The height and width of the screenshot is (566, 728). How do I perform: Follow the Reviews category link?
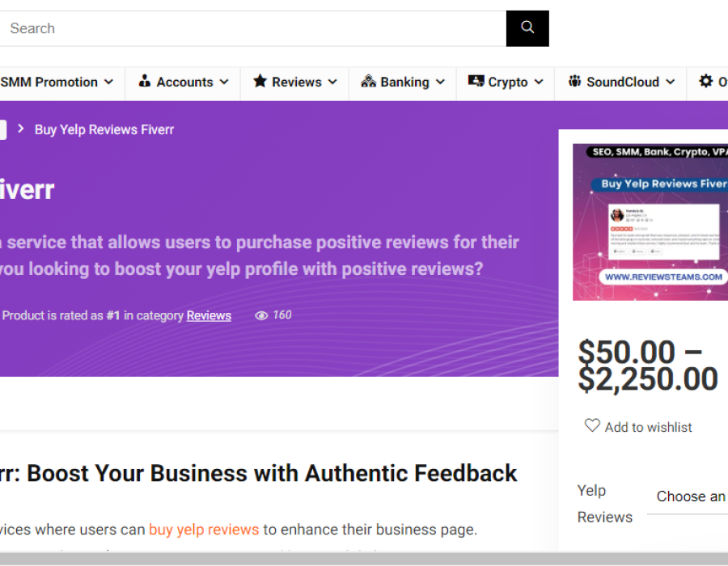[x=209, y=316]
